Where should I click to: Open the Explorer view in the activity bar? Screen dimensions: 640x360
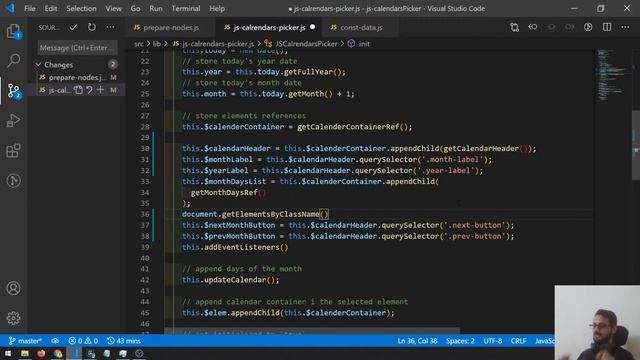[x=13, y=31]
